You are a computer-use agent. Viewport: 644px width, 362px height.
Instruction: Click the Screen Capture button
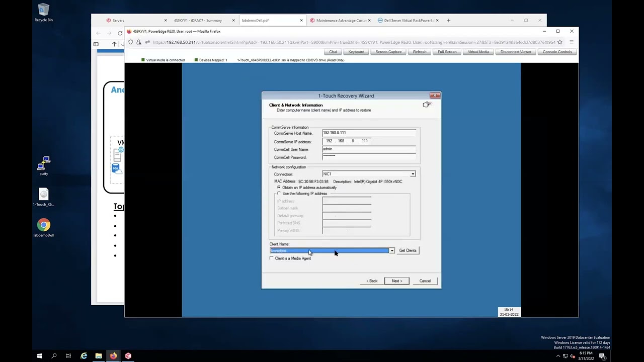388,52
